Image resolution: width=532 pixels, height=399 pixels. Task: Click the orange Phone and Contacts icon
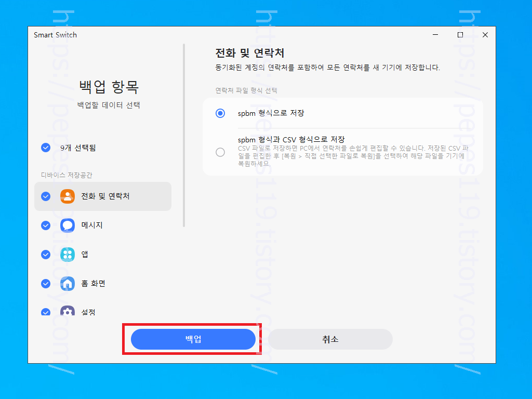[68, 196]
